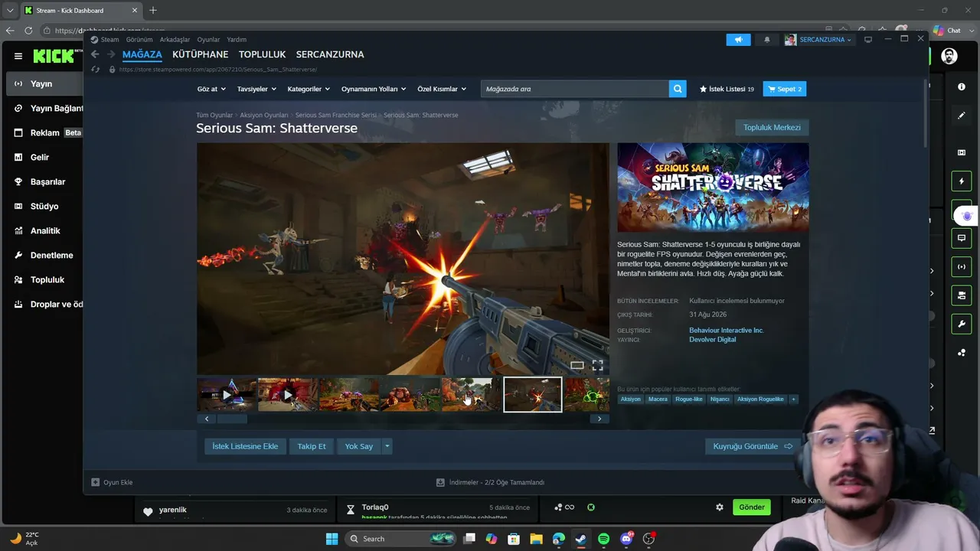
Task: Click Rogue-like tag
Action: 688,399
